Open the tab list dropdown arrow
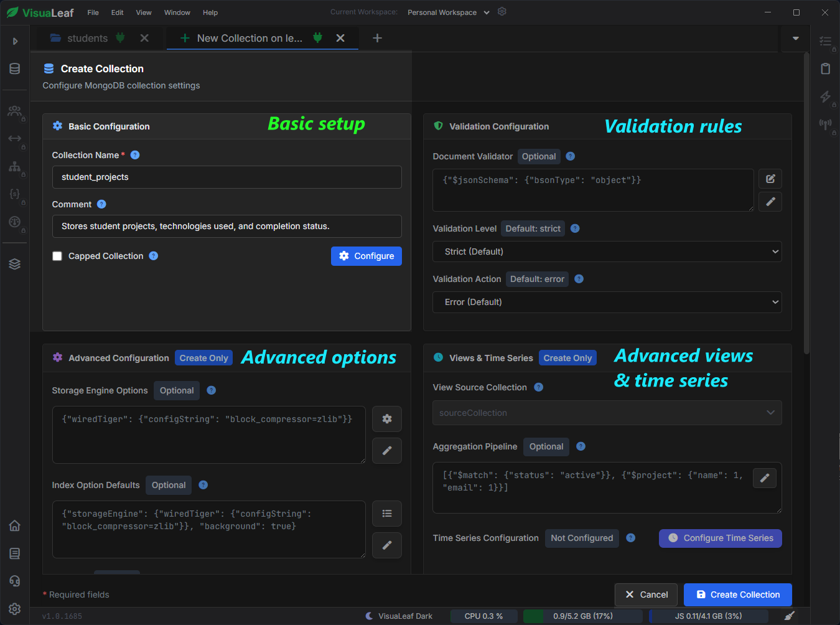Viewport: 840px width, 625px height. (795, 39)
